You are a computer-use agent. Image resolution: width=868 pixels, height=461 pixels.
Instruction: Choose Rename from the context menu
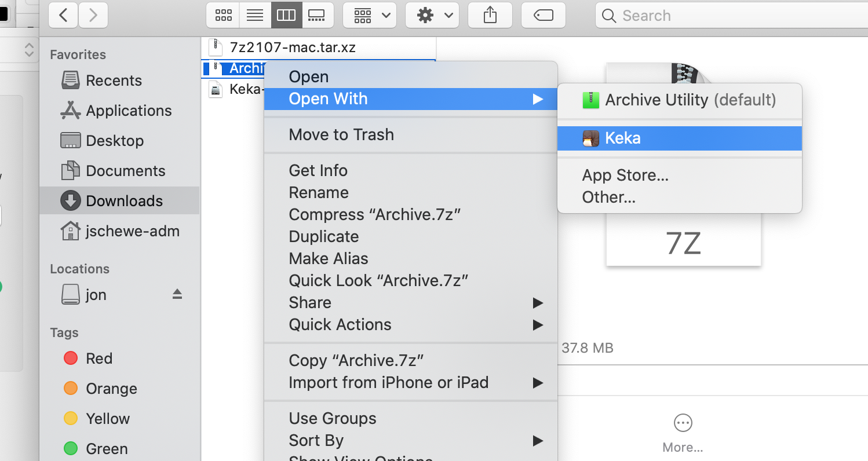coord(411,192)
